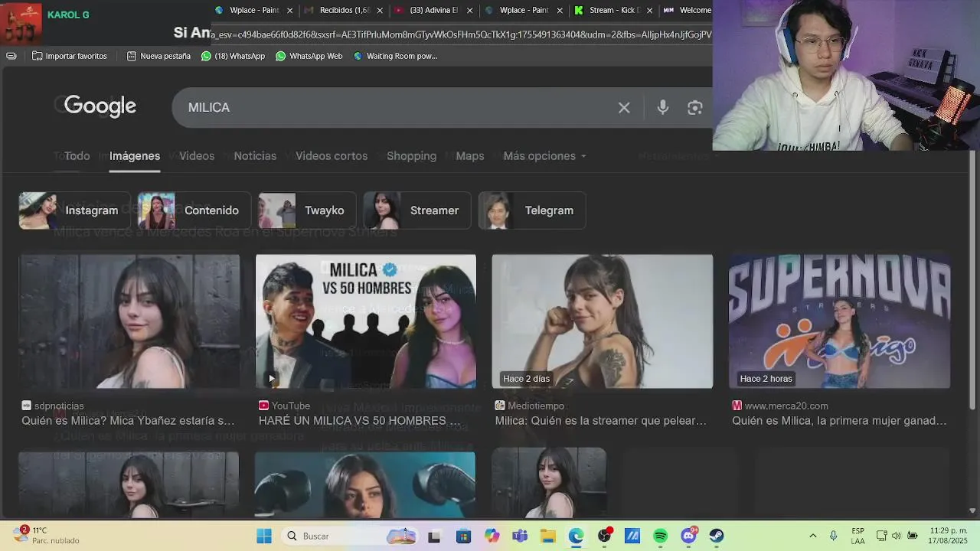
Task: Start voice search with the microphone icon
Action: pyautogui.click(x=663, y=108)
